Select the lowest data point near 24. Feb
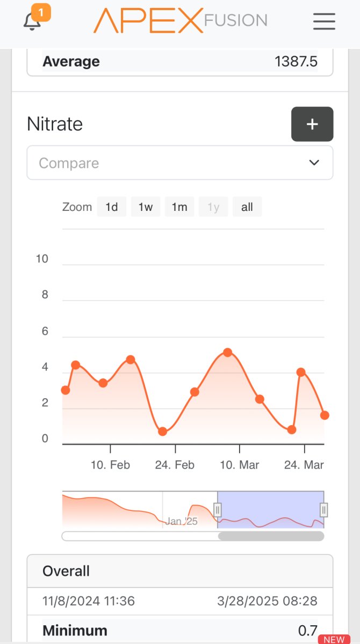This screenshot has height=644, width=360. point(163,431)
